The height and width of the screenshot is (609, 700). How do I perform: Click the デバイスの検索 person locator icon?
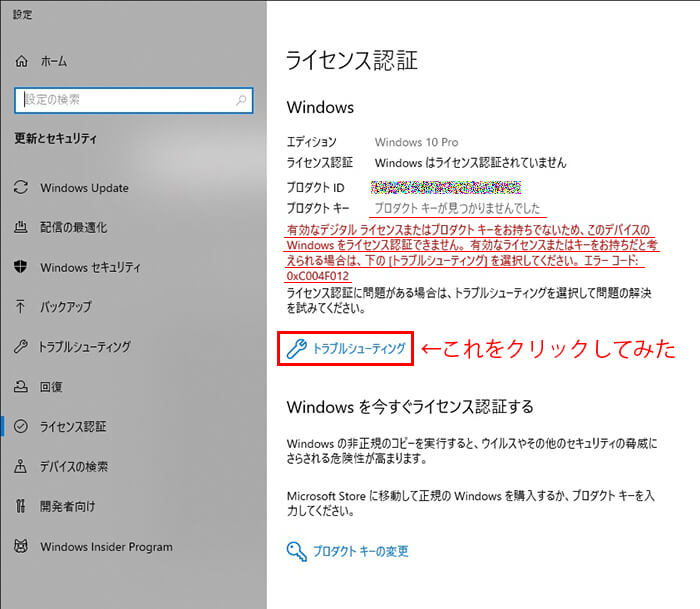(21, 466)
